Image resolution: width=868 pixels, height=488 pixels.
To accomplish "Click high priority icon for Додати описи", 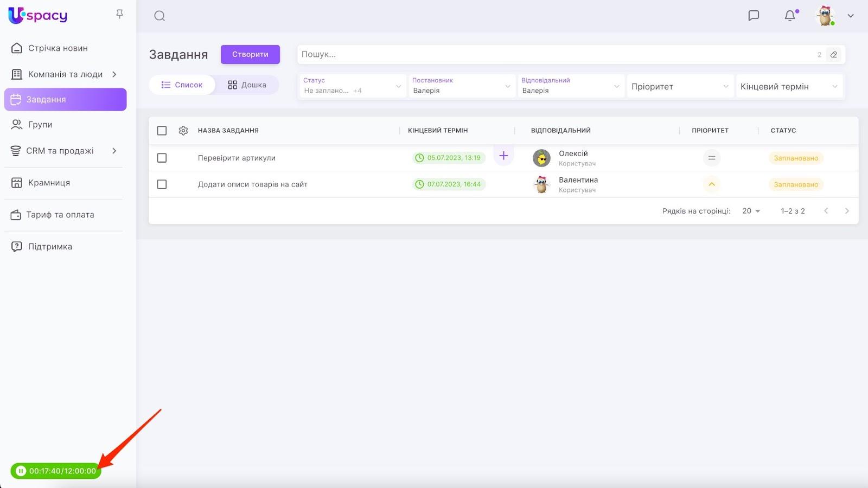I will (712, 184).
